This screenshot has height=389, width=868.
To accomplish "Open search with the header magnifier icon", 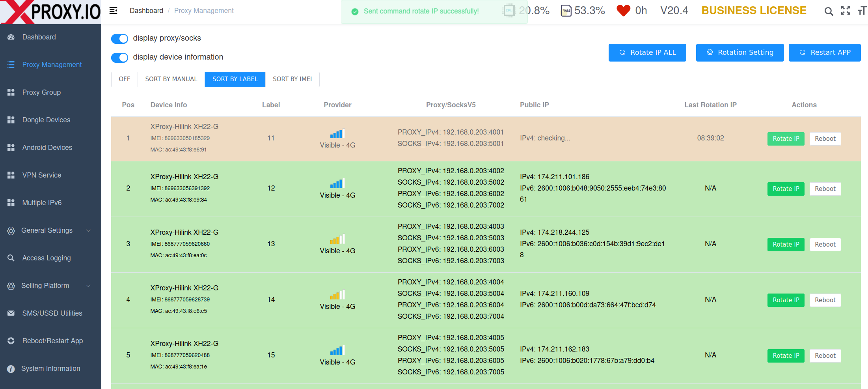I will (x=829, y=11).
